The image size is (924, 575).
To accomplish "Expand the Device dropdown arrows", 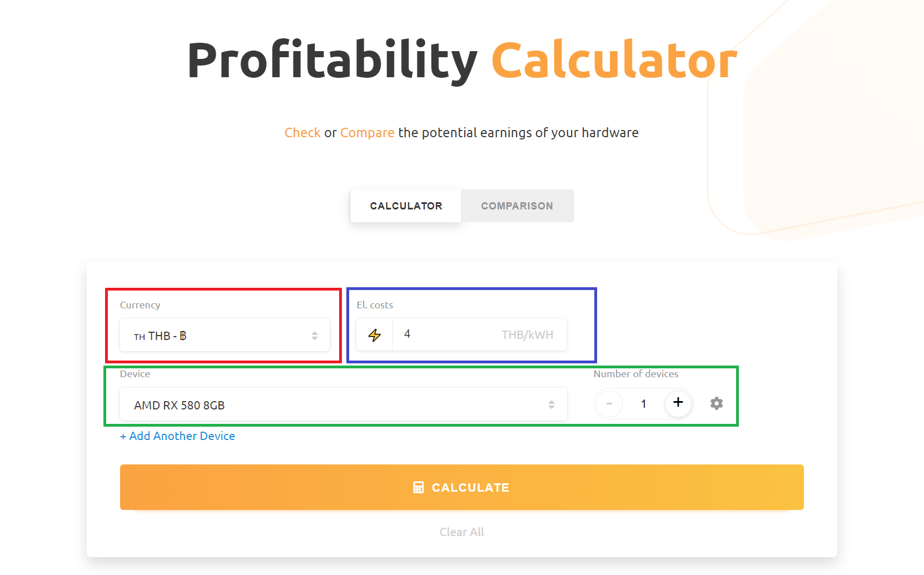I will pos(552,404).
